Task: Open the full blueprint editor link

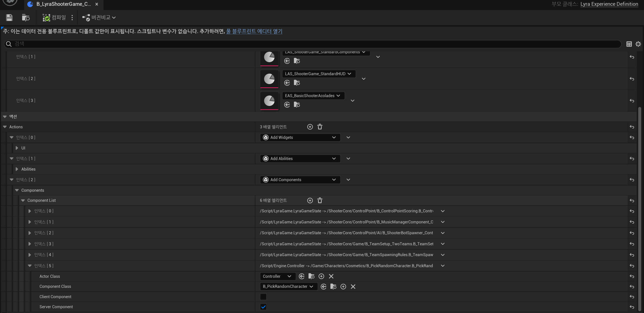Action: 254,31
